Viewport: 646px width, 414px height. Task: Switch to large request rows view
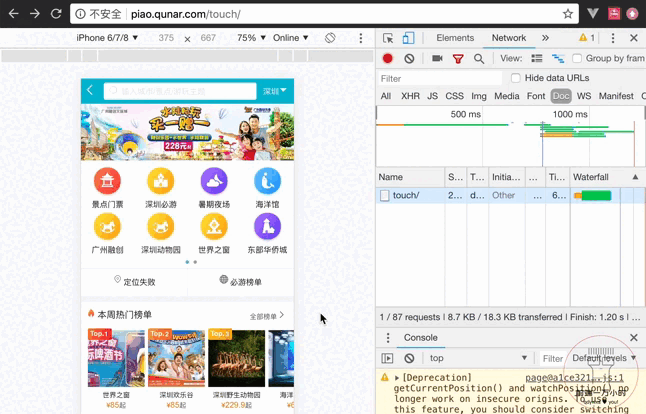(x=536, y=58)
